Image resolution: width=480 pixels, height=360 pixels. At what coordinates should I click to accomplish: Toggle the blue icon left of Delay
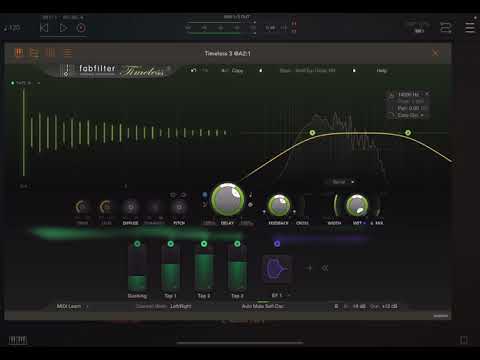204,195
